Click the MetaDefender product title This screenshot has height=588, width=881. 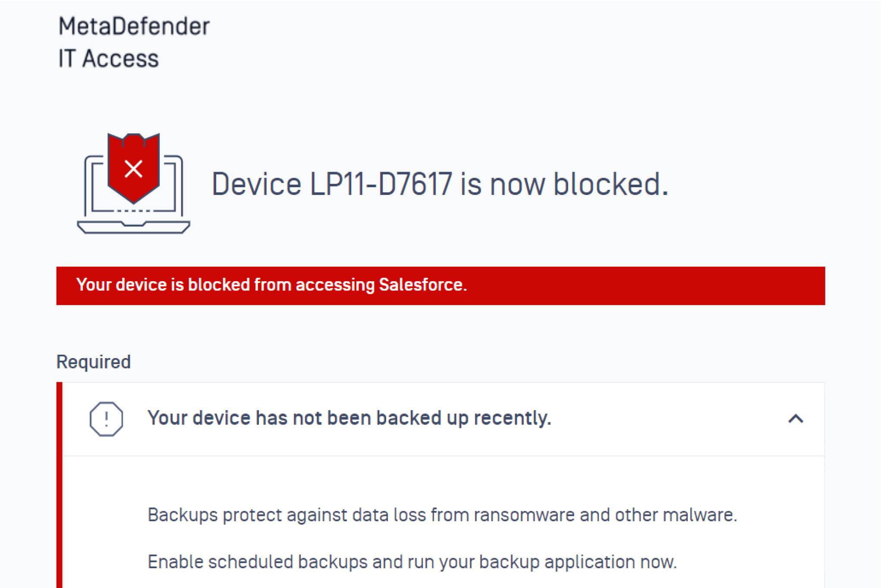tap(134, 26)
